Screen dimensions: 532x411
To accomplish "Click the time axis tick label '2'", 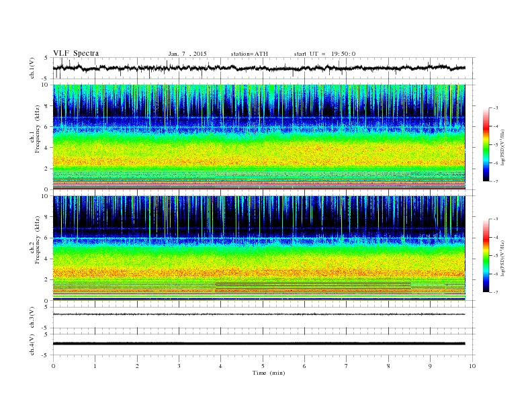I will click(137, 366).
